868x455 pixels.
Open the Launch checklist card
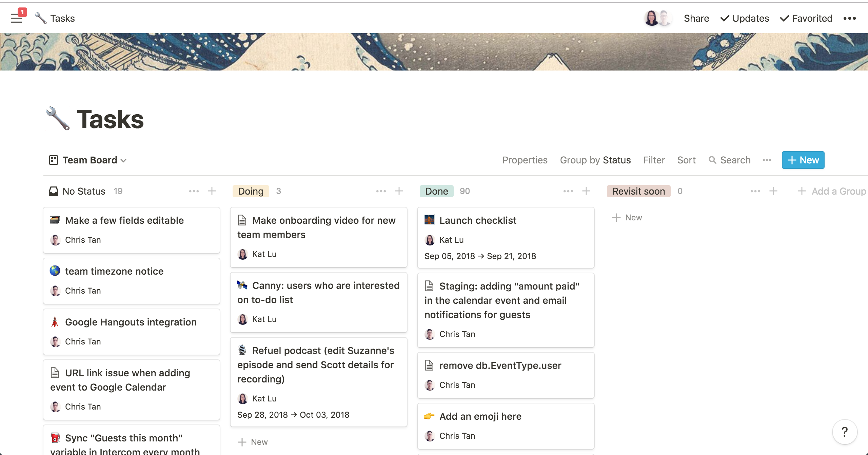(478, 220)
